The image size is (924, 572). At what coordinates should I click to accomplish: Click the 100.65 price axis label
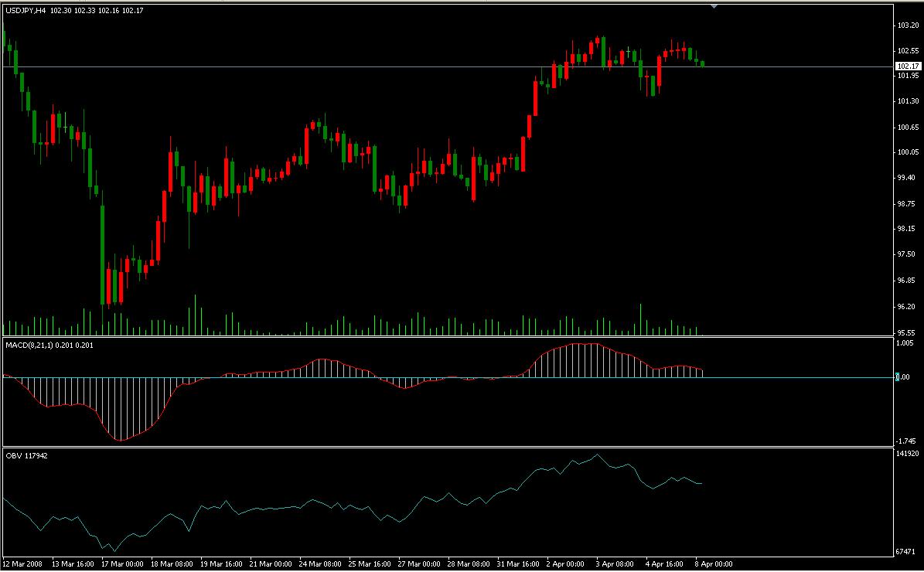click(908, 128)
